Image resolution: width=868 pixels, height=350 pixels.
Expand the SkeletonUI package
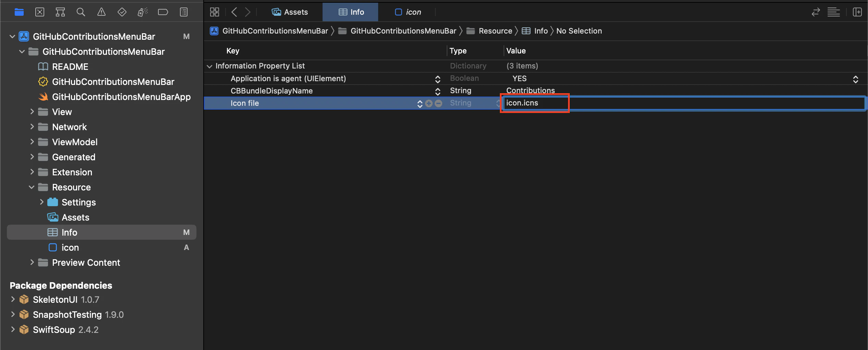point(13,299)
